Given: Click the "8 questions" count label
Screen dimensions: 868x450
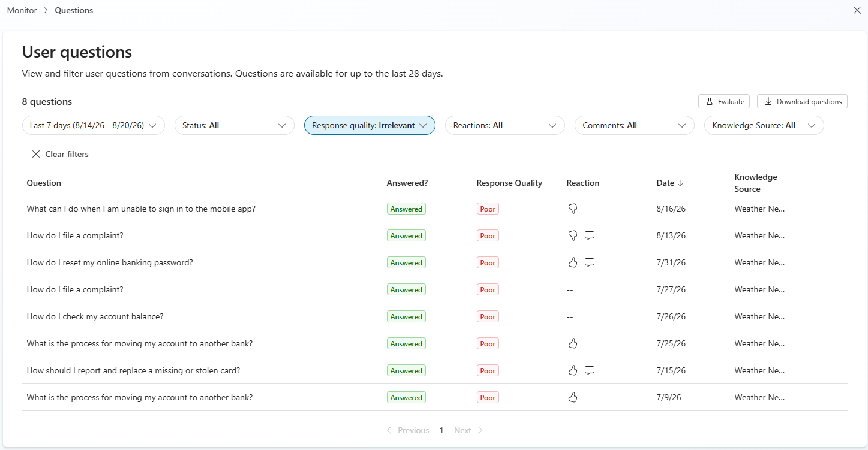Looking at the screenshot, I should click(x=47, y=102).
